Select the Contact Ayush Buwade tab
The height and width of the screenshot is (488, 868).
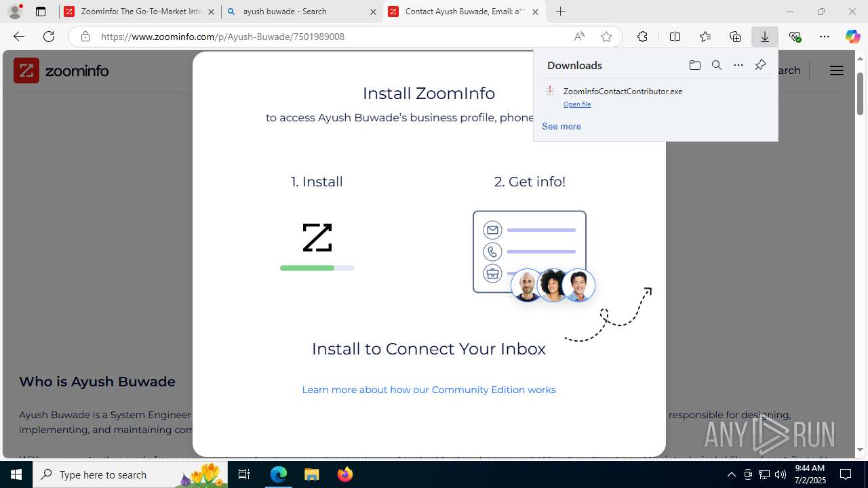465,12
